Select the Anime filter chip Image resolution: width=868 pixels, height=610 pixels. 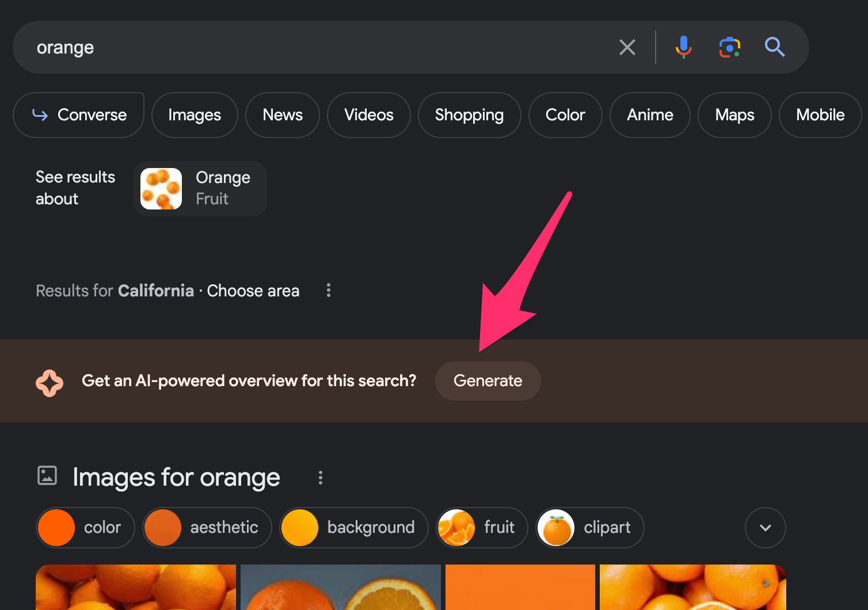(650, 115)
